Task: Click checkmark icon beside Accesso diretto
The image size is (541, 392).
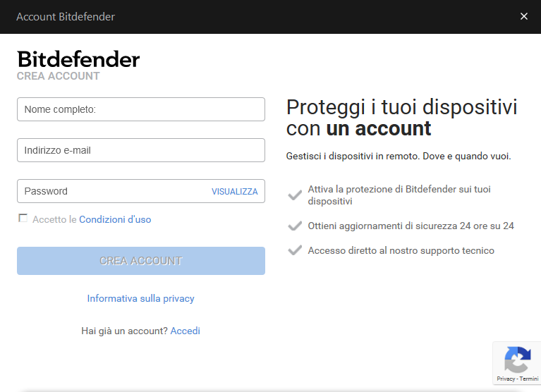Action: 296,250
